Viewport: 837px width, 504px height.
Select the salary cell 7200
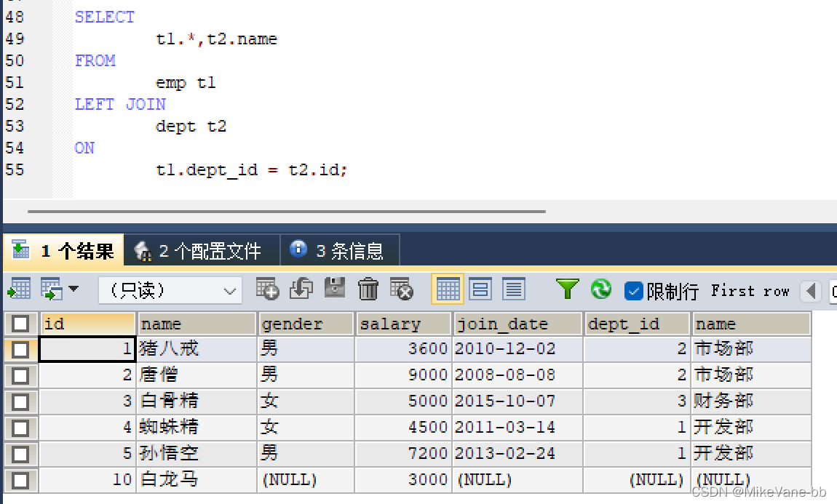[403, 454]
